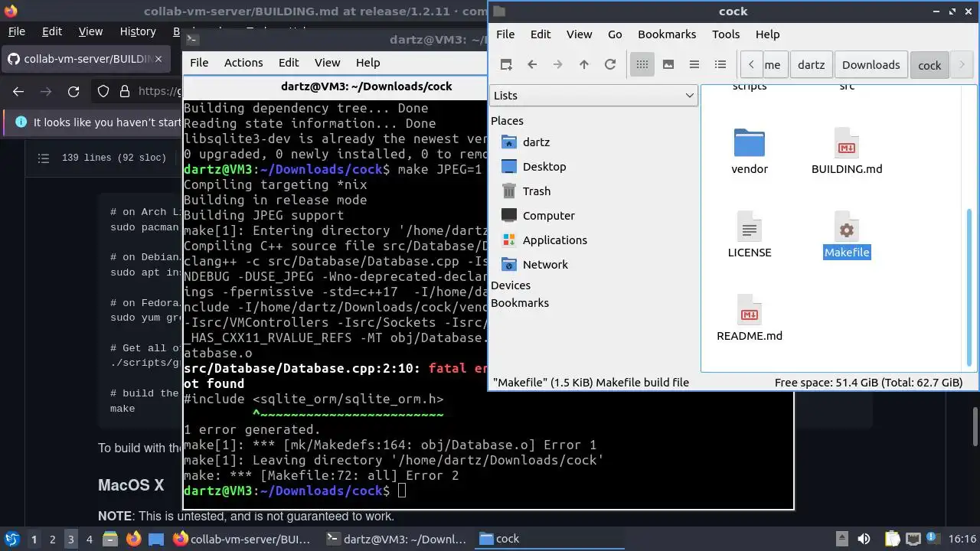Viewport: 980px width, 551px height.
Task: Go back in the file manager toolbar
Action: (532, 64)
